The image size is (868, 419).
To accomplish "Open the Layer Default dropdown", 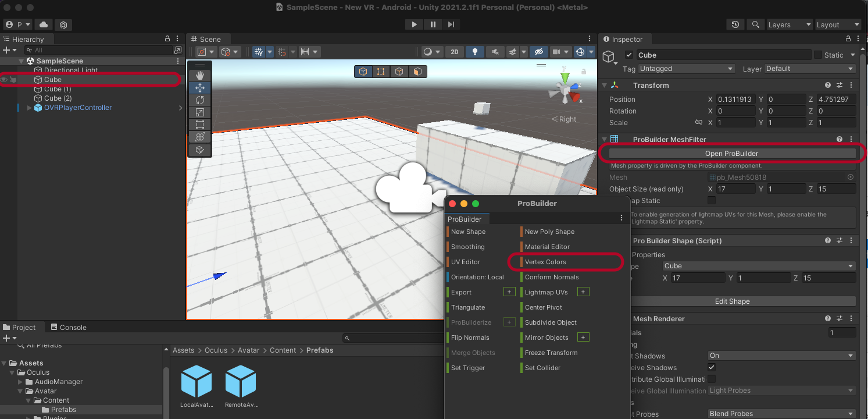I will tap(810, 69).
